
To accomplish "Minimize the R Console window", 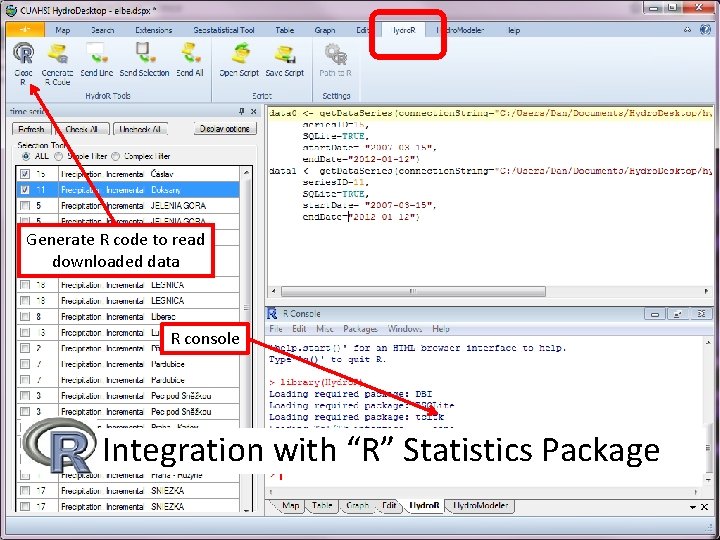I will click(x=655, y=314).
